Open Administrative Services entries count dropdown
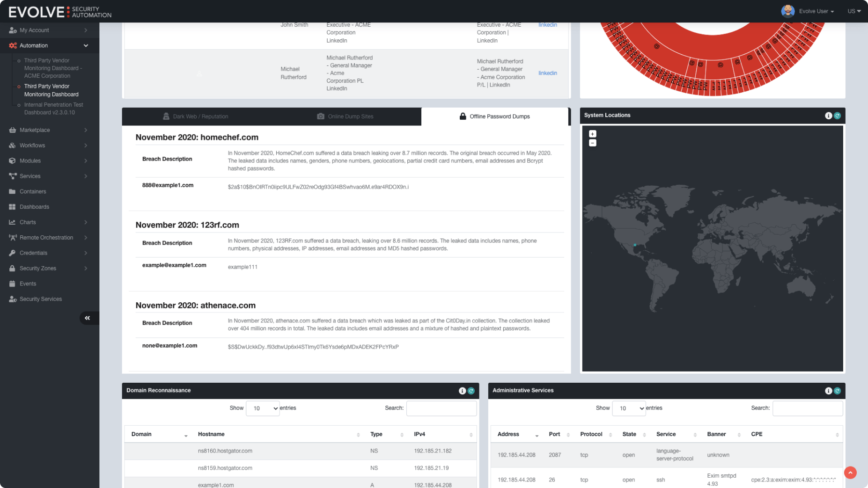This screenshot has height=488, width=868. click(629, 408)
